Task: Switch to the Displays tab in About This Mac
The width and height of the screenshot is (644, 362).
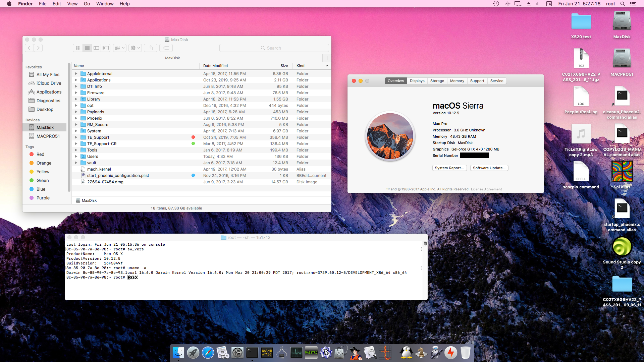Action: tap(417, 81)
